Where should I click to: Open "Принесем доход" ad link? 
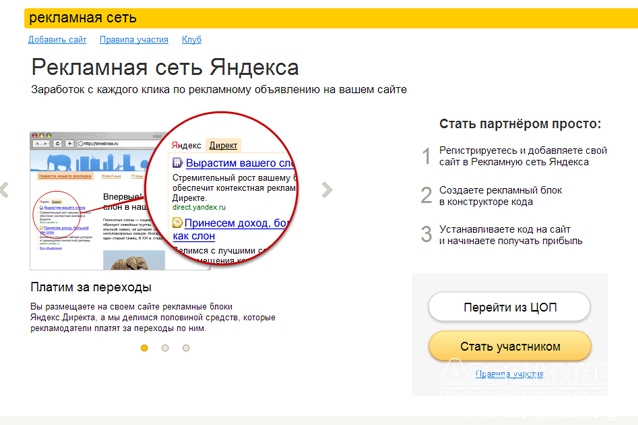(236, 223)
